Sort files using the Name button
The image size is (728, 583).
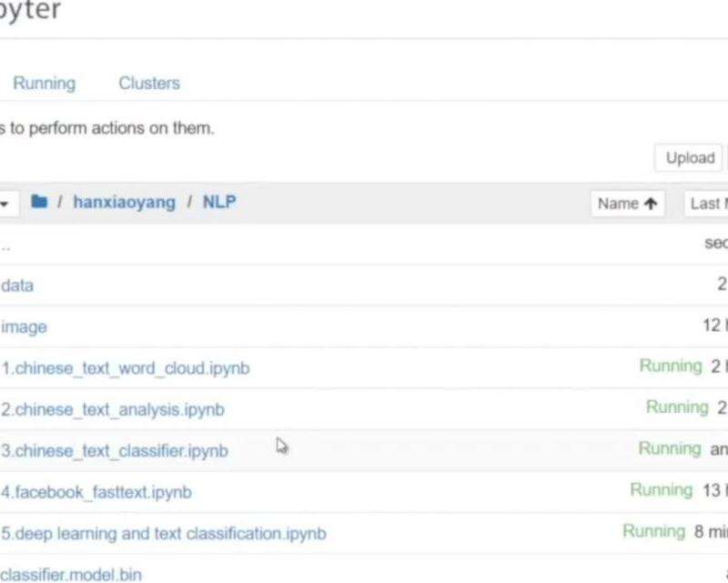tap(627, 204)
